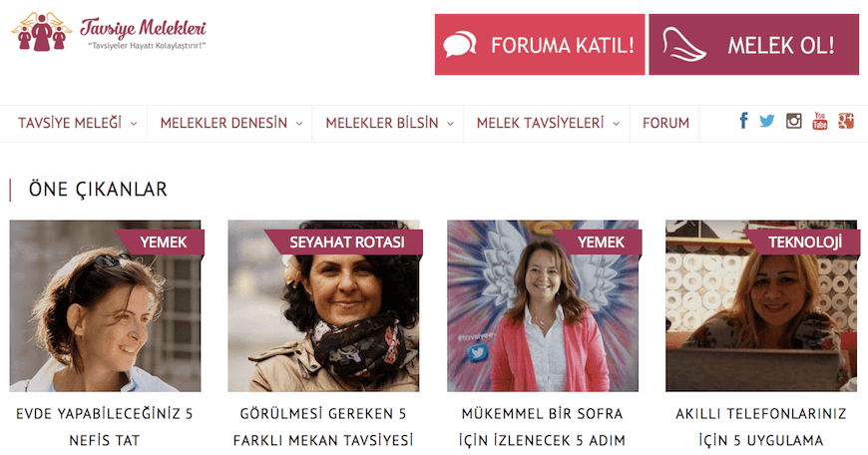Open the Twitter bird icon
Image resolution: width=868 pixels, height=455 pixels.
(x=766, y=121)
